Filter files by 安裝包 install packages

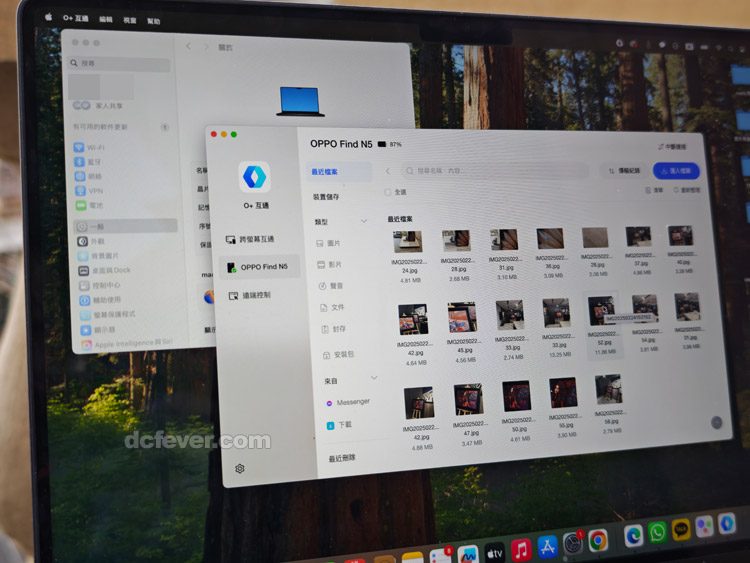click(339, 354)
